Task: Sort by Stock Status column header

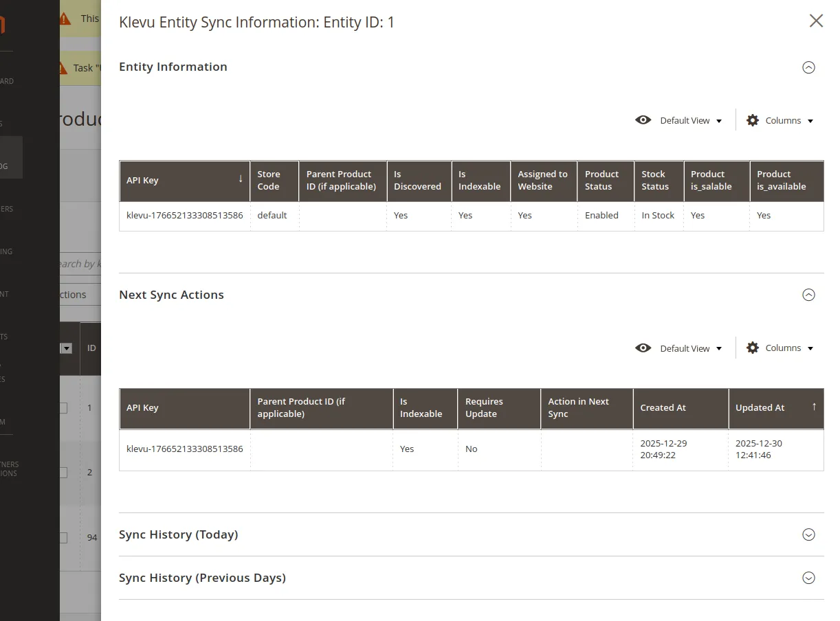Action: coord(659,181)
